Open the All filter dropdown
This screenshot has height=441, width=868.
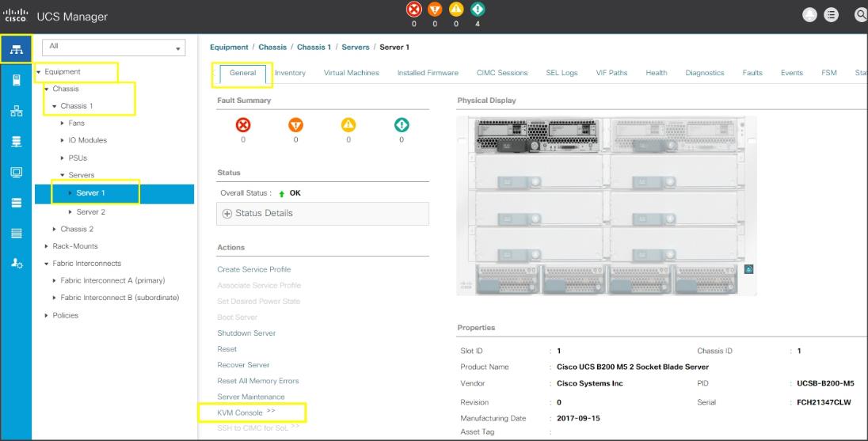pyautogui.click(x=113, y=47)
